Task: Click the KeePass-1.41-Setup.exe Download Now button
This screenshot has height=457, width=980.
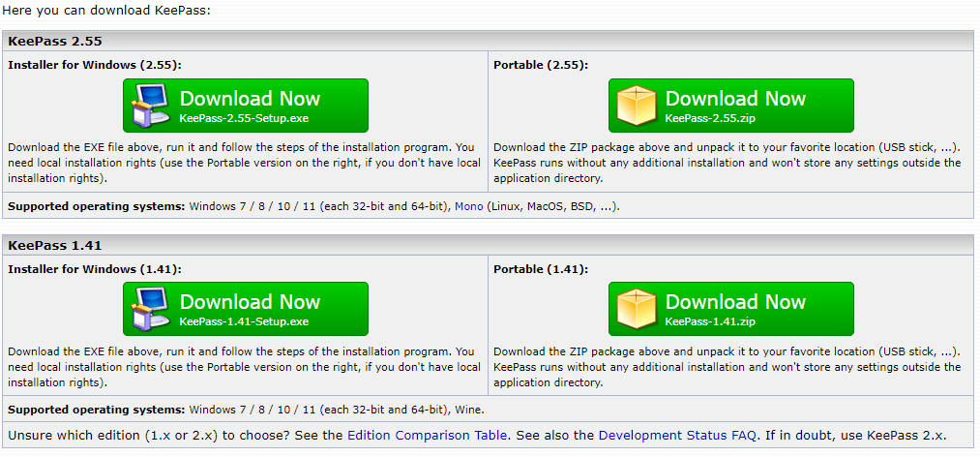Action: point(246,309)
